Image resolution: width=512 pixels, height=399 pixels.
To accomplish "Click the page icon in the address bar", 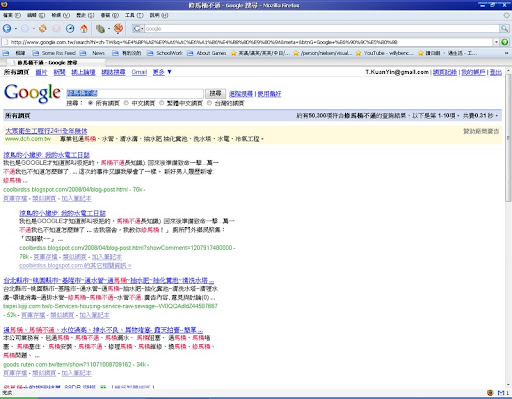I will (x=5, y=42).
